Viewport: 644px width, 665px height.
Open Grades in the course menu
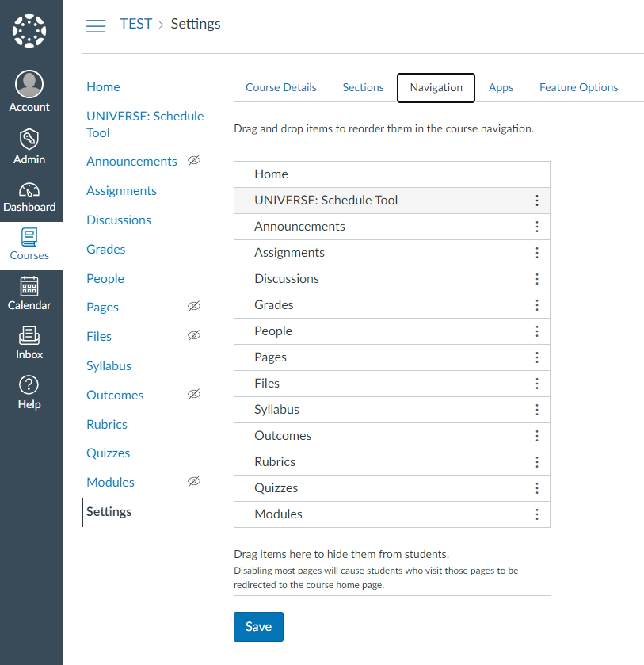[x=106, y=250]
